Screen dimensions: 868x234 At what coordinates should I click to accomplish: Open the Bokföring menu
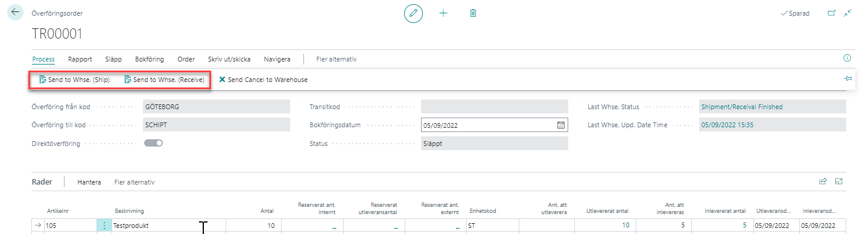pyautogui.click(x=150, y=59)
